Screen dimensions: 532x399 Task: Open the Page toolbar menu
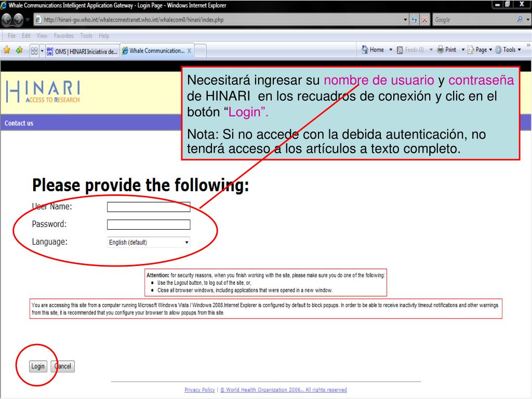pos(480,50)
